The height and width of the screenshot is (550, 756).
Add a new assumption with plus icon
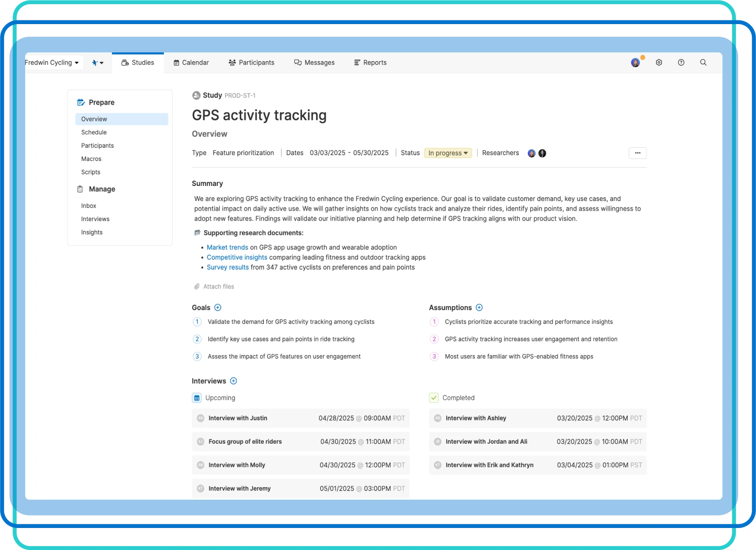[x=479, y=307]
